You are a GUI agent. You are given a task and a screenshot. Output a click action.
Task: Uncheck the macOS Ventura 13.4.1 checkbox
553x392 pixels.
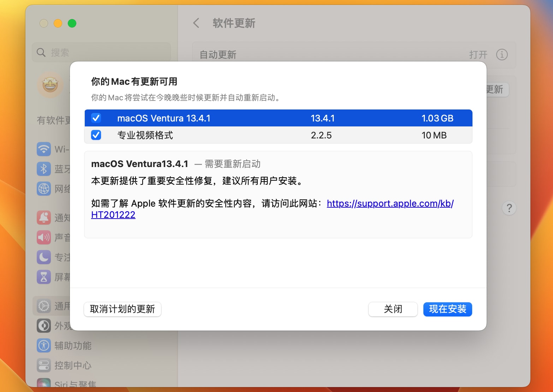point(96,118)
